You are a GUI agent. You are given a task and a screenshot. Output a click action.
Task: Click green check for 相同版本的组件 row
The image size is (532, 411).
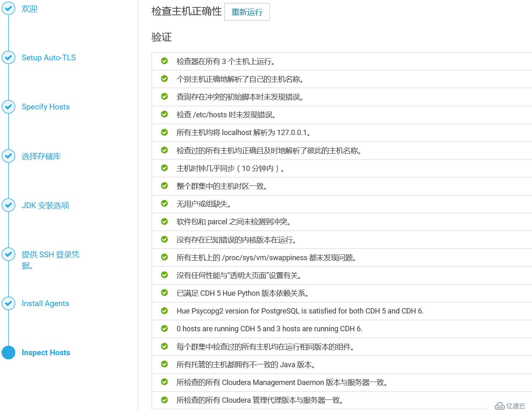tap(164, 346)
